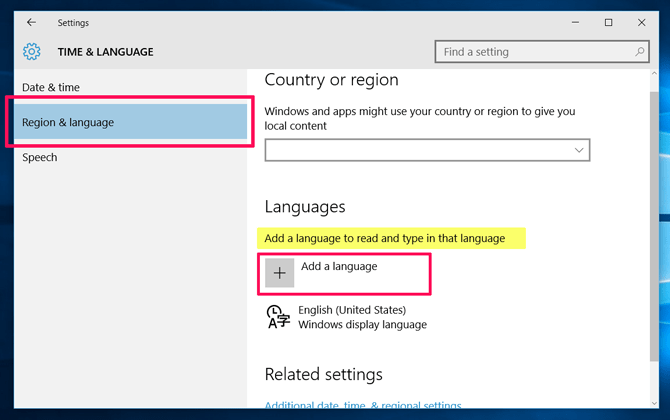Go back using the Settings back arrow
670x420 pixels.
pyautogui.click(x=31, y=22)
